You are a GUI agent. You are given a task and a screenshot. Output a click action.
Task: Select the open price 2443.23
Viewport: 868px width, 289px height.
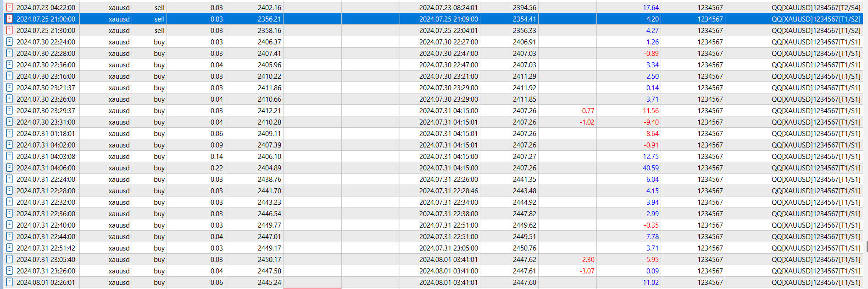269,202
